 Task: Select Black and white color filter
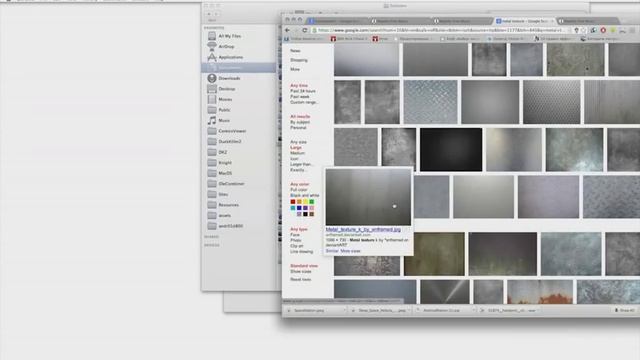tap(304, 196)
